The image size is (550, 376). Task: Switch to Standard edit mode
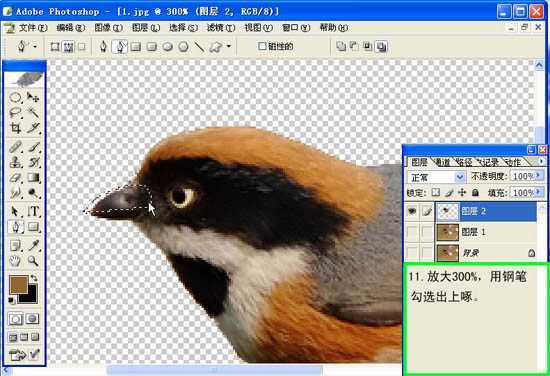15,318
